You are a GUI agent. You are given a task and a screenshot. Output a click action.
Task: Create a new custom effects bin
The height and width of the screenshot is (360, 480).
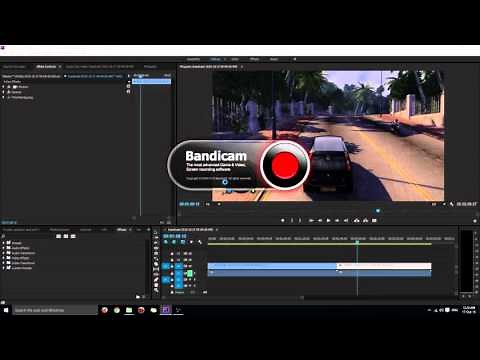[138, 296]
